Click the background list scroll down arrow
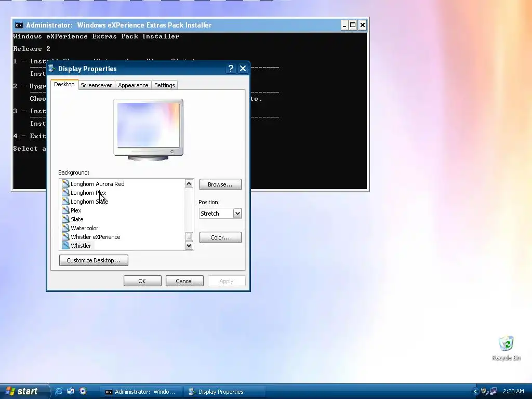This screenshot has width=532, height=399. [189, 246]
